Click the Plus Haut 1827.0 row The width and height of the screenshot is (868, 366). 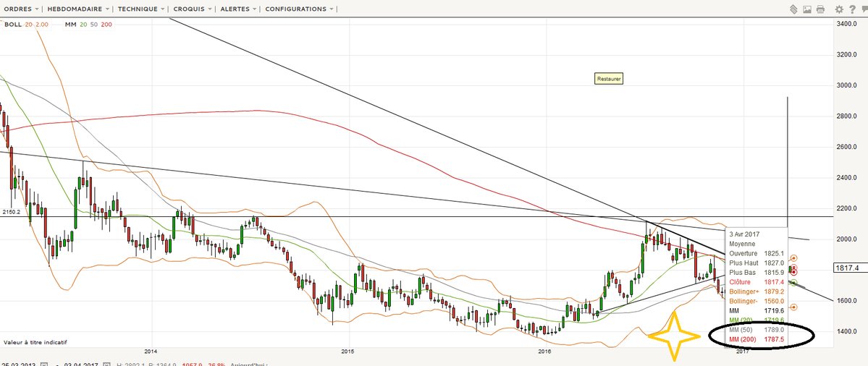click(x=757, y=263)
